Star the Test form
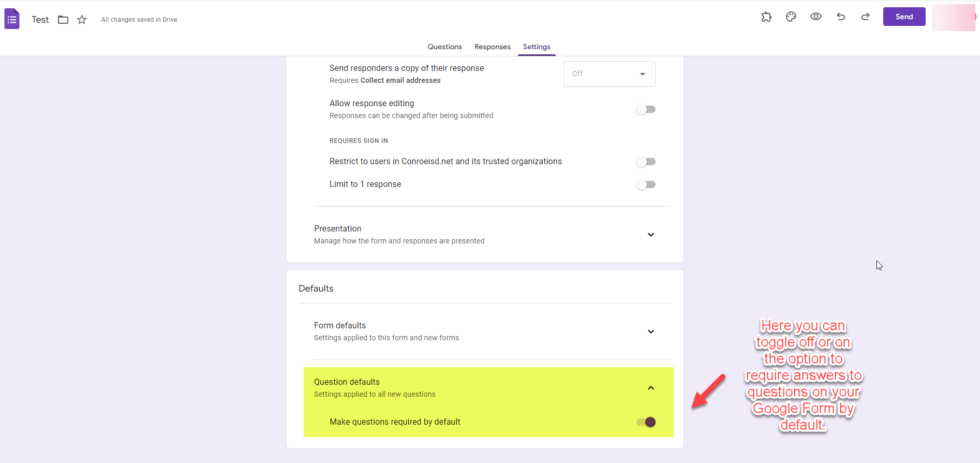This screenshot has width=980, height=463. (x=82, y=20)
